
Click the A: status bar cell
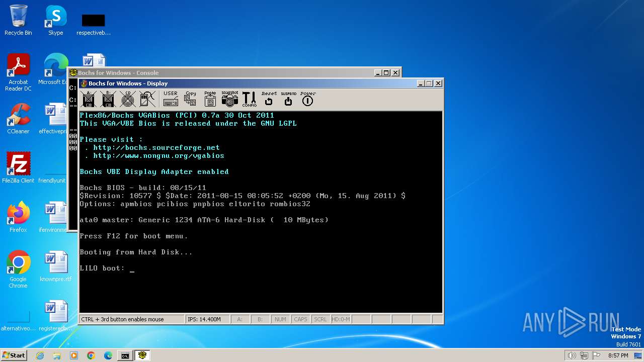[240, 319]
